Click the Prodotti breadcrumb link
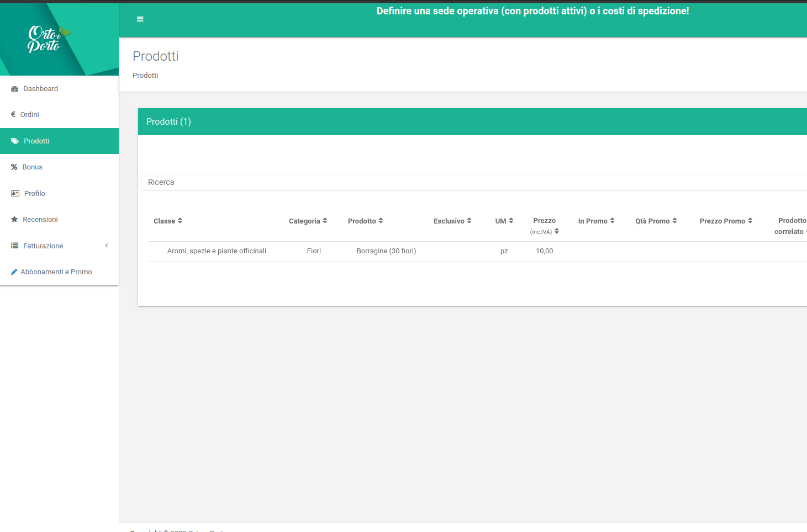This screenshot has width=807, height=532. [x=145, y=76]
